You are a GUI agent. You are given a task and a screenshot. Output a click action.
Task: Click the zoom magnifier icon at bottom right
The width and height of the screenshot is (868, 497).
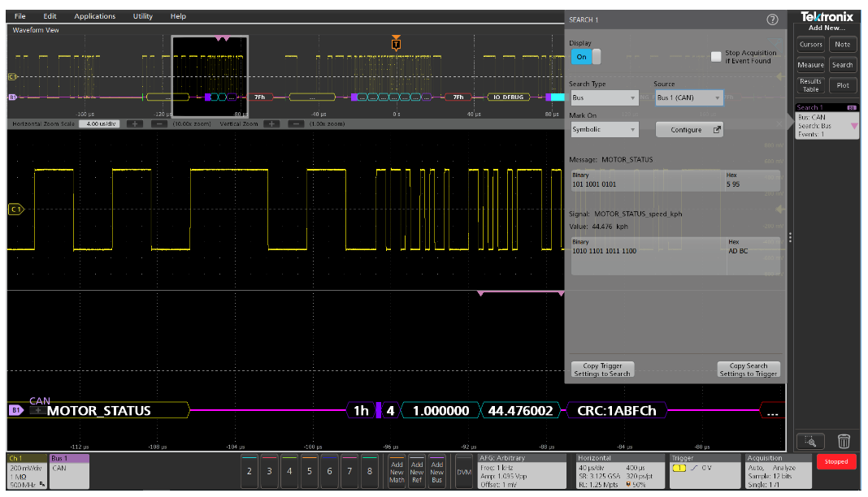(x=810, y=441)
